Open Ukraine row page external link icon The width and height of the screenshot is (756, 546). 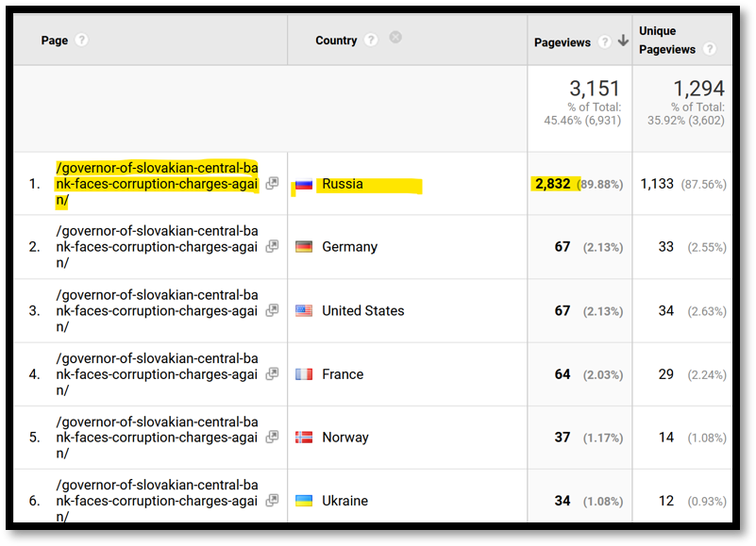[x=273, y=500]
